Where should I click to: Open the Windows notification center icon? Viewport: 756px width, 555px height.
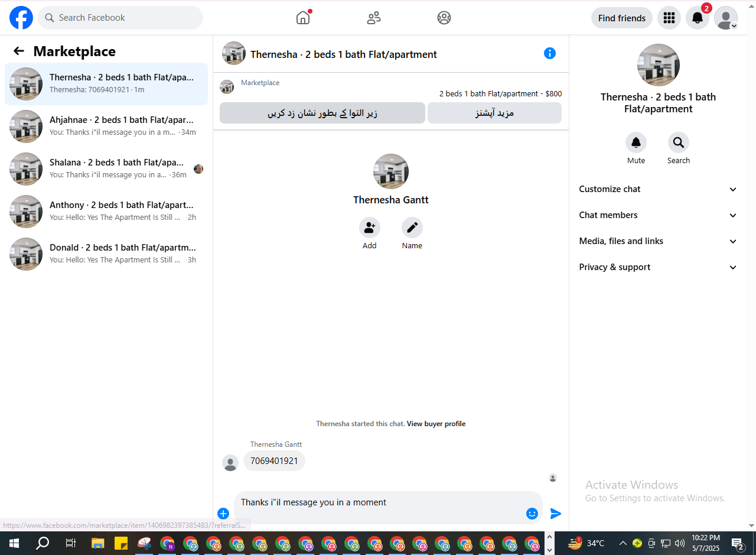coord(738,543)
